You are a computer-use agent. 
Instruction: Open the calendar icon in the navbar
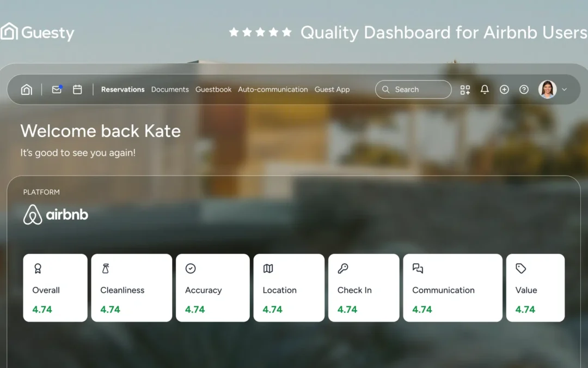click(77, 89)
